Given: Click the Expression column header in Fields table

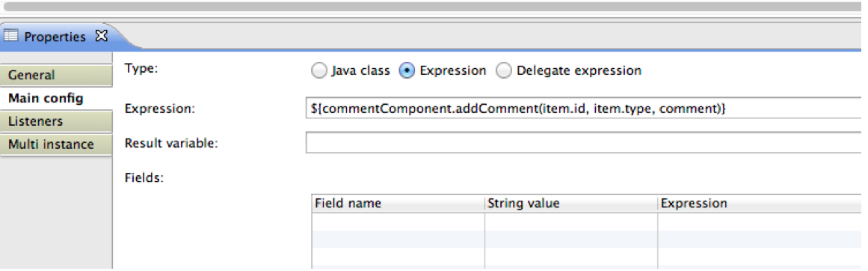Looking at the screenshot, I should coord(760,204).
